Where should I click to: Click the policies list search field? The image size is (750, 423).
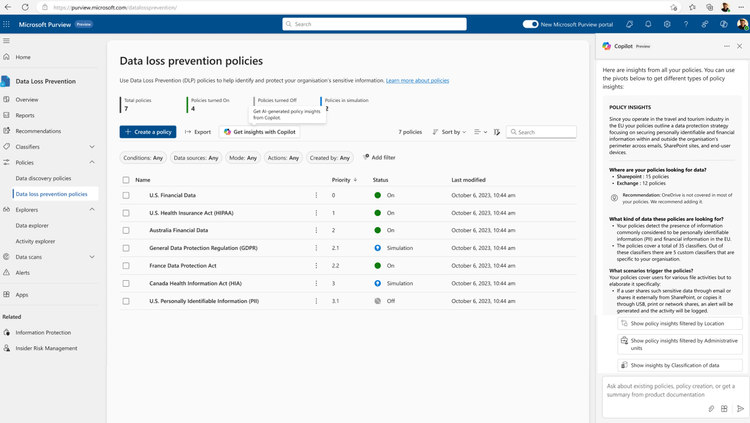pyautogui.click(x=541, y=132)
